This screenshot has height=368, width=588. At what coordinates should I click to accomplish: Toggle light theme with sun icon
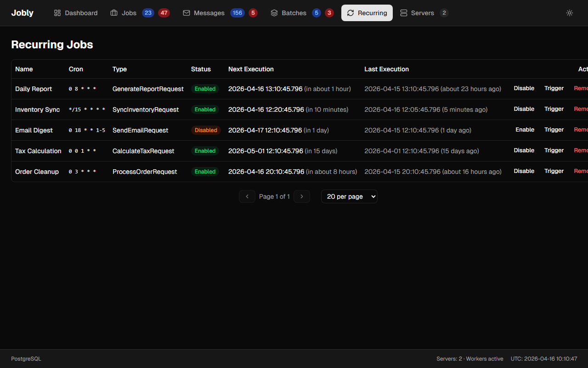click(570, 13)
